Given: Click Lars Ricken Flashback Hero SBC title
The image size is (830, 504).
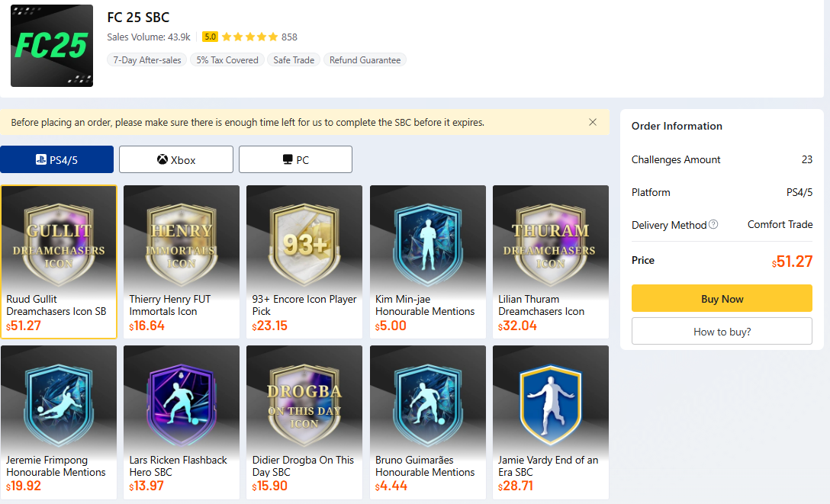Looking at the screenshot, I should pyautogui.click(x=178, y=466).
